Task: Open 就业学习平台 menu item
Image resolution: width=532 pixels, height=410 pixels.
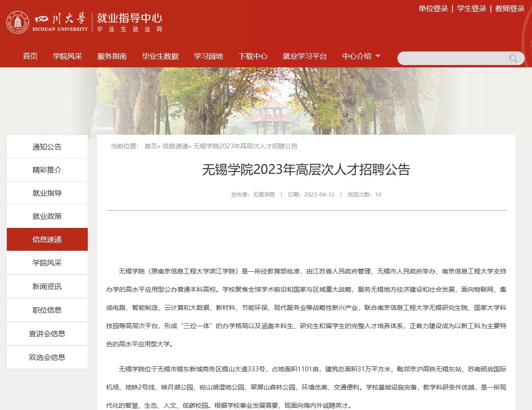Action: click(x=305, y=56)
